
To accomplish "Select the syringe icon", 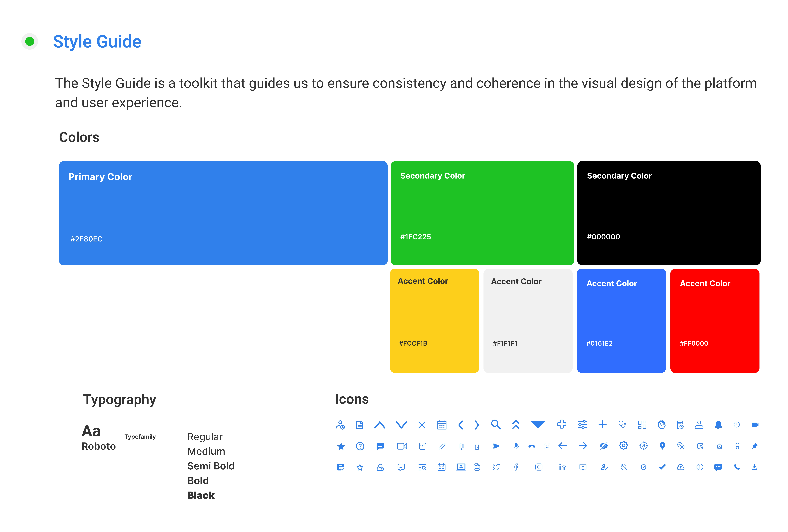I will pos(442,446).
